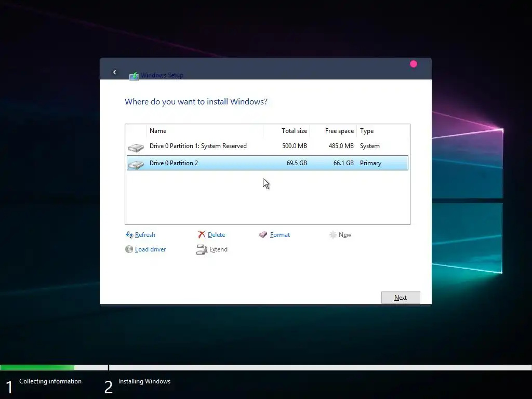Screen dimensions: 532x399
Task: Click the 485.0 MB free space cell
Action: tap(341, 146)
